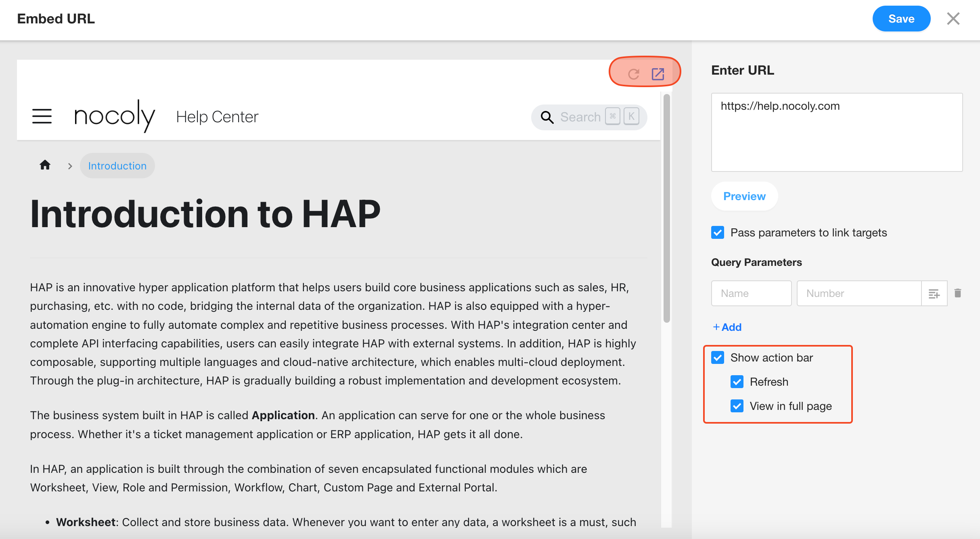980x539 pixels.
Task: Click the nocoly logo
Action: (x=115, y=116)
